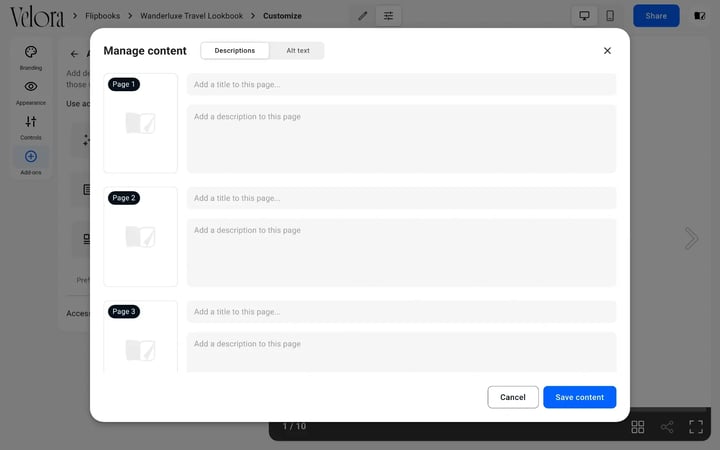Image resolution: width=720 pixels, height=450 pixels.
Task: Select the Page 3 thumbnail
Action: tap(141, 337)
